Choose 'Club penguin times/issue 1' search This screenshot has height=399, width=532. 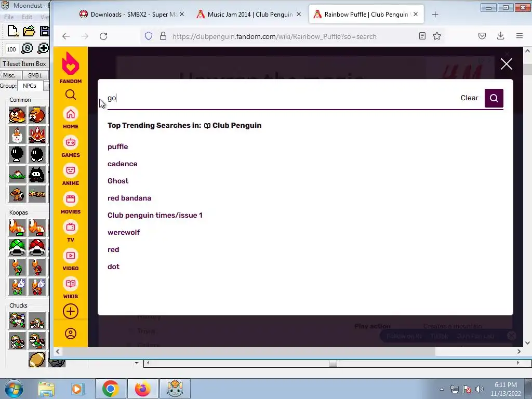tap(155, 215)
